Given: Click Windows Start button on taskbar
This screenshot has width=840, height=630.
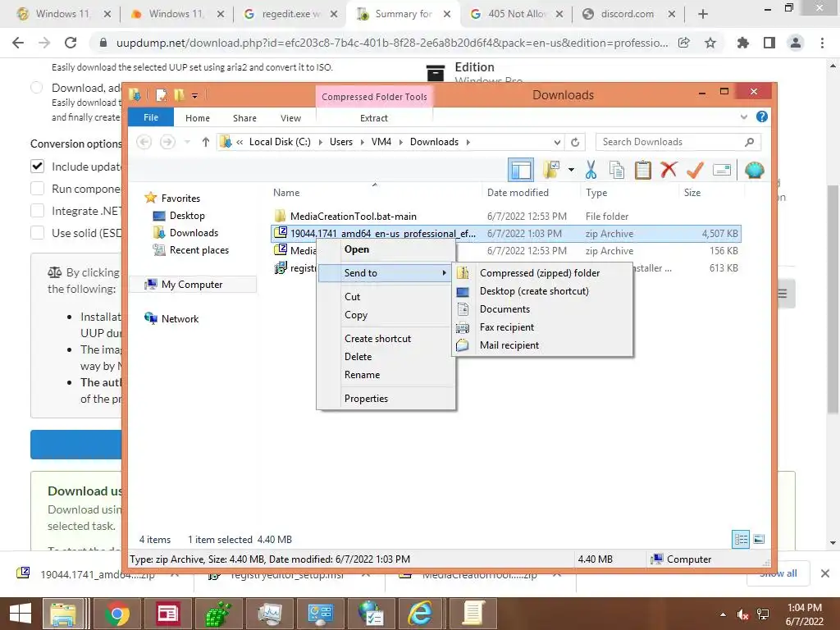Looking at the screenshot, I should click(x=20, y=614).
